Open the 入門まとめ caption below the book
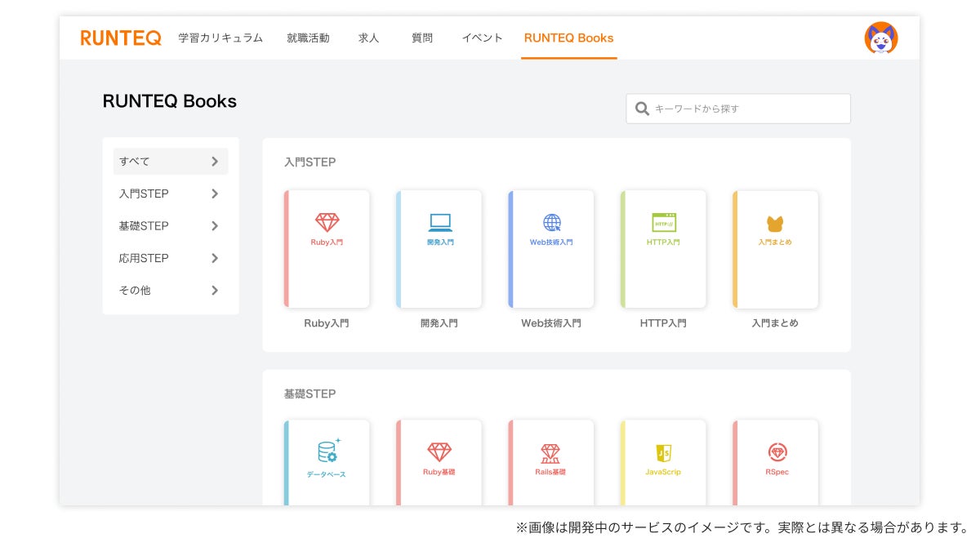 775,323
